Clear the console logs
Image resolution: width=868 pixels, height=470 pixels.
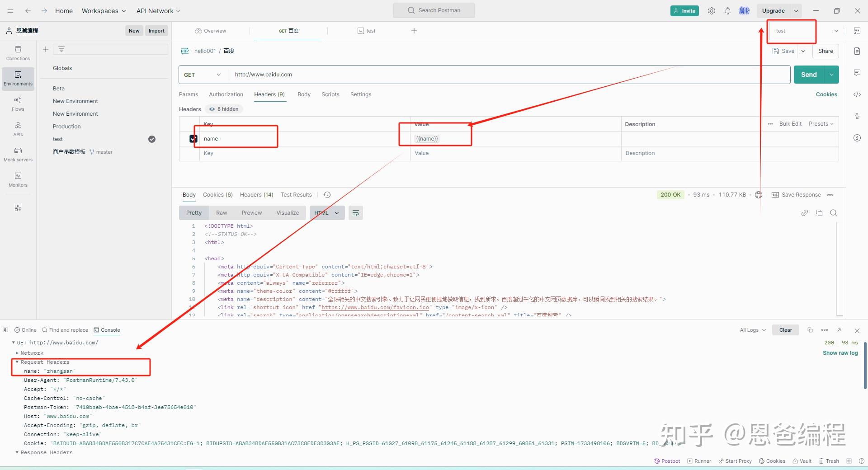click(785, 330)
